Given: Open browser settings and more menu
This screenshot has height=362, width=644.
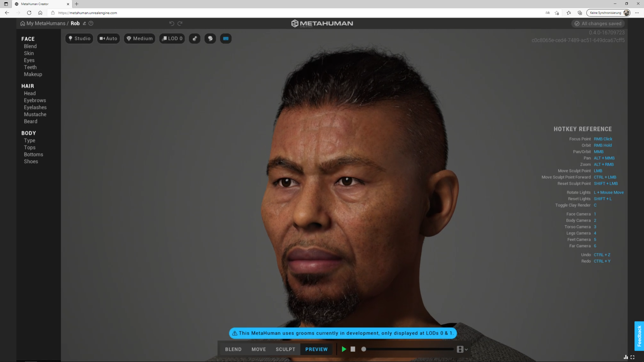Looking at the screenshot, I should pyautogui.click(x=637, y=13).
